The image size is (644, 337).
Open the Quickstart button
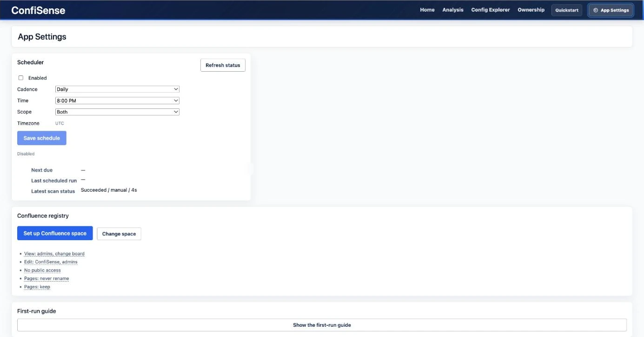click(x=567, y=10)
